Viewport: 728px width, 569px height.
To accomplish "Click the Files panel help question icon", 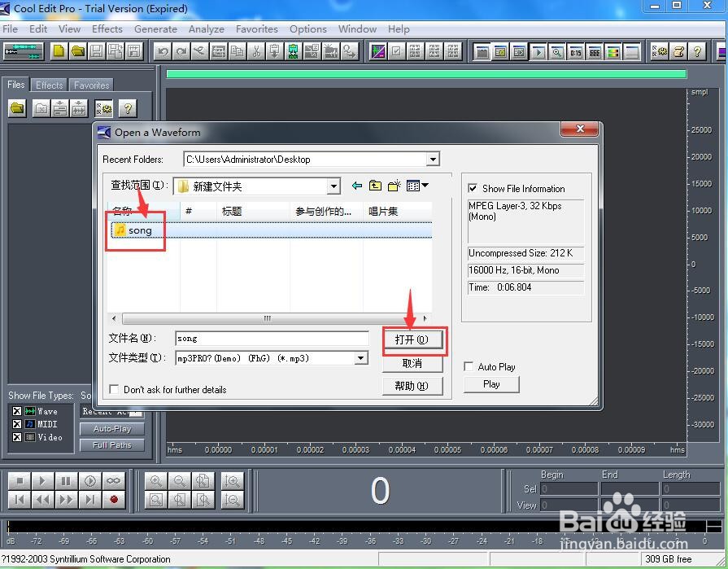I will click(128, 109).
